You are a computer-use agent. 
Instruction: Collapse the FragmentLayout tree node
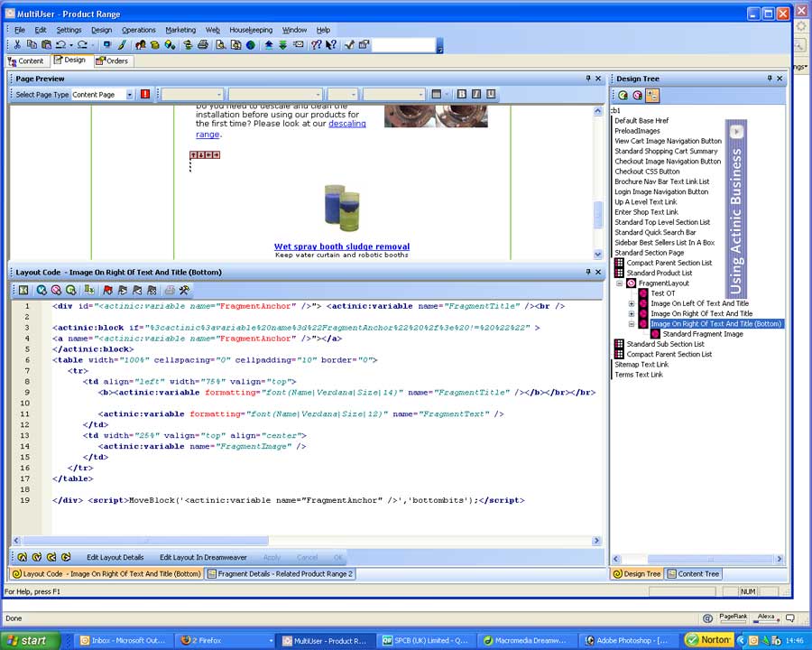pos(620,283)
